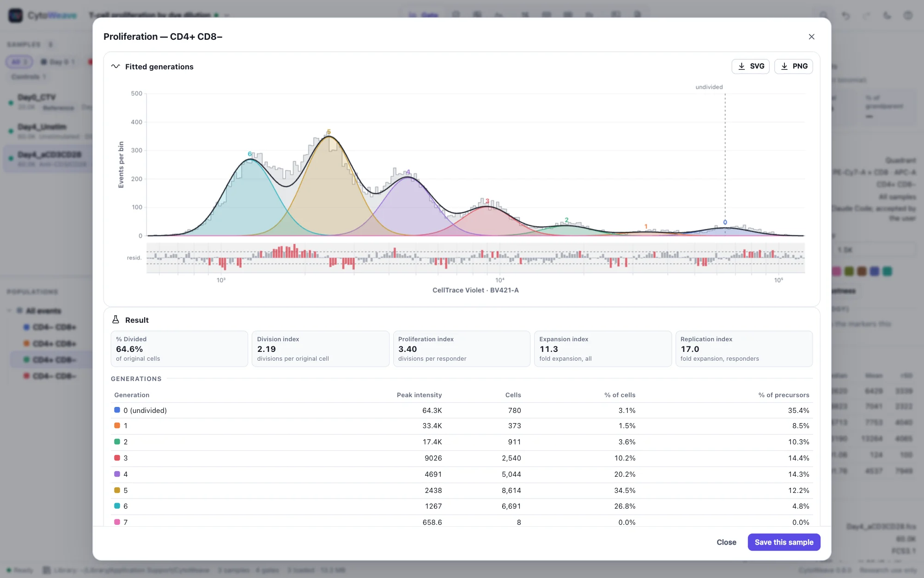Image resolution: width=924 pixels, height=578 pixels.
Task: Click the 8,614 cells value for generation 5
Action: (511, 490)
